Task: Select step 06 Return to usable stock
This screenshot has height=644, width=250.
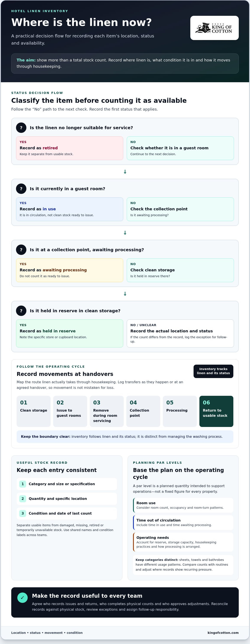Action: coord(216,411)
